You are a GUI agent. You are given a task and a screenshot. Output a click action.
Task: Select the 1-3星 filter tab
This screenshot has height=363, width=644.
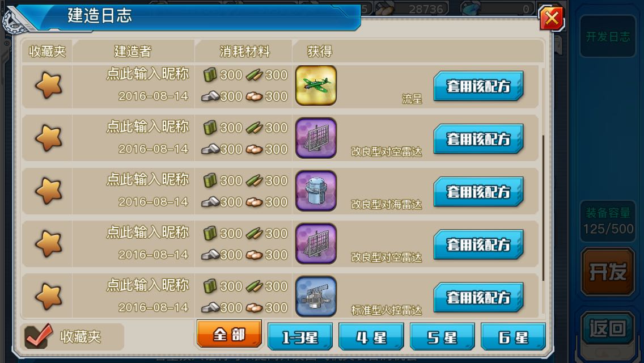[x=300, y=337]
